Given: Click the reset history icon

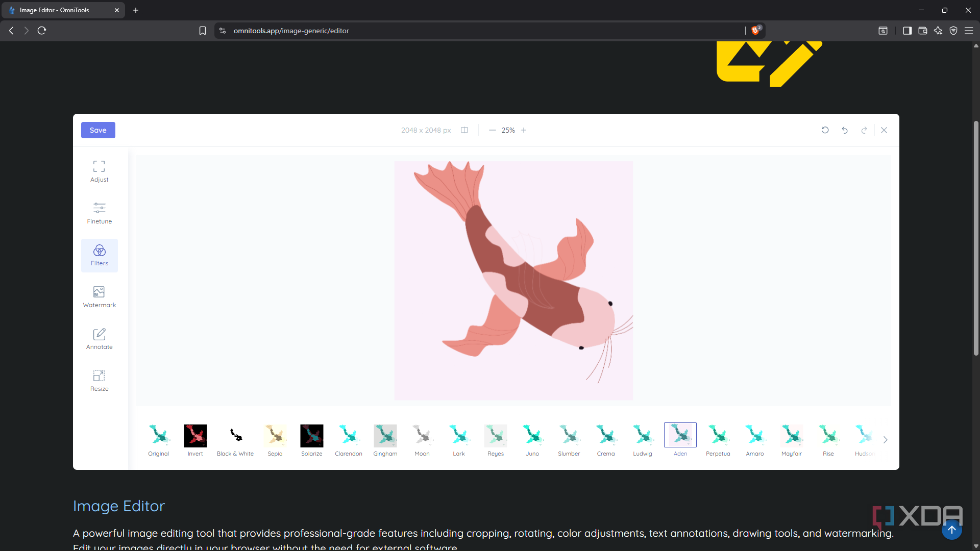Looking at the screenshot, I should point(825,130).
